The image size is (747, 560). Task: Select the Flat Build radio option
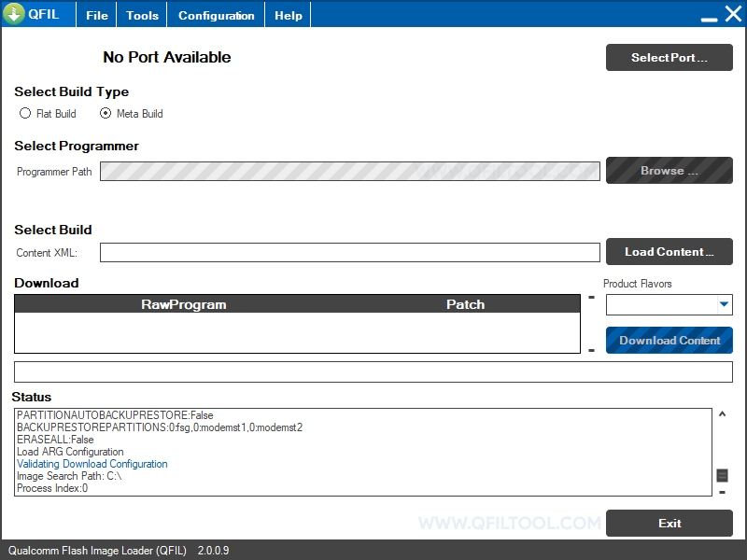[25, 113]
